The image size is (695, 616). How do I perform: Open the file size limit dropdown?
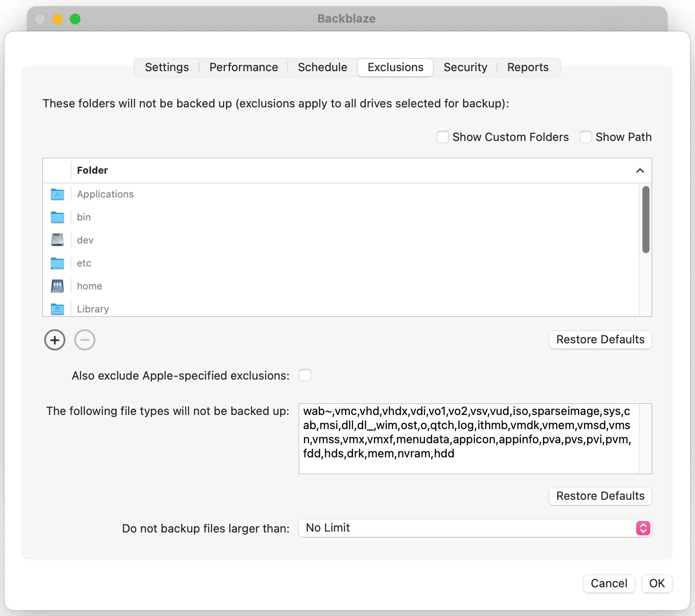click(x=475, y=528)
